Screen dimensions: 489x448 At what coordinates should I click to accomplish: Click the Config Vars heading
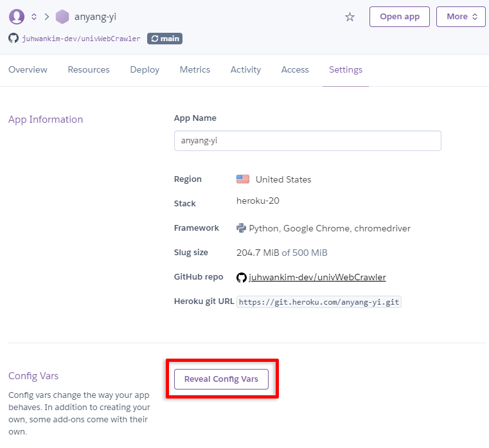click(33, 376)
